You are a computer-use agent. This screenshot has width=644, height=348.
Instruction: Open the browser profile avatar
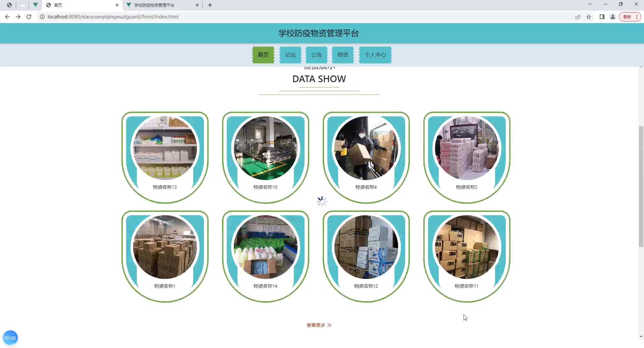pos(613,17)
